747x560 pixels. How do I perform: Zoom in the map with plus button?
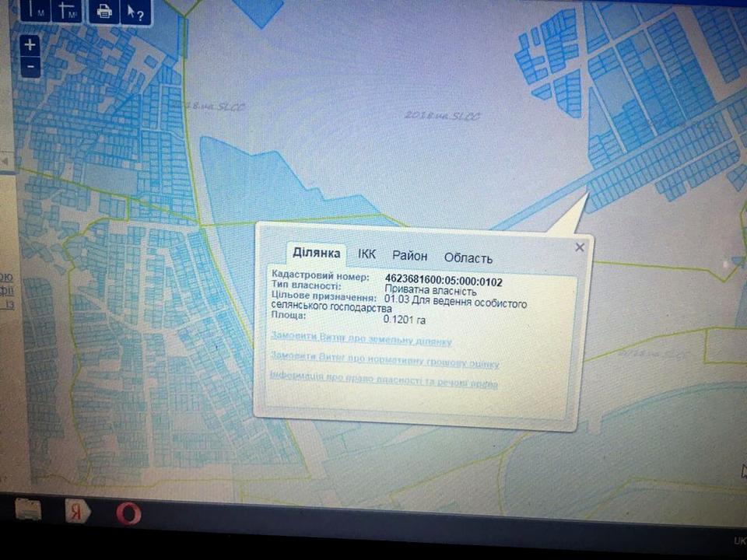point(30,45)
